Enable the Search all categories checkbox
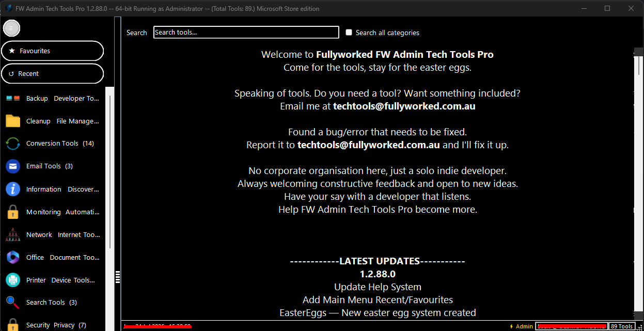 tap(349, 32)
